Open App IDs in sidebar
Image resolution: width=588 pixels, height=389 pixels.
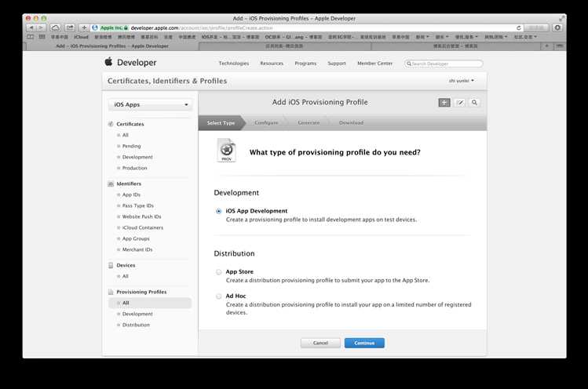[131, 194]
